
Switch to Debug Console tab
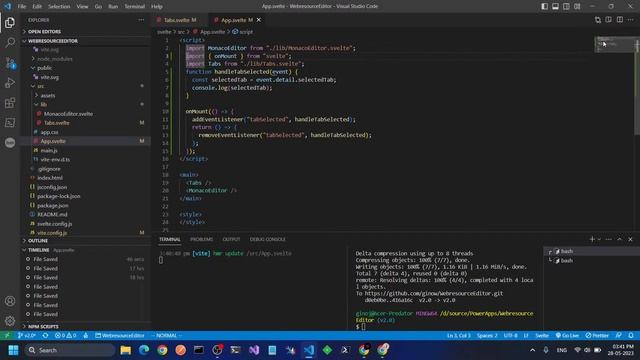(x=267, y=239)
